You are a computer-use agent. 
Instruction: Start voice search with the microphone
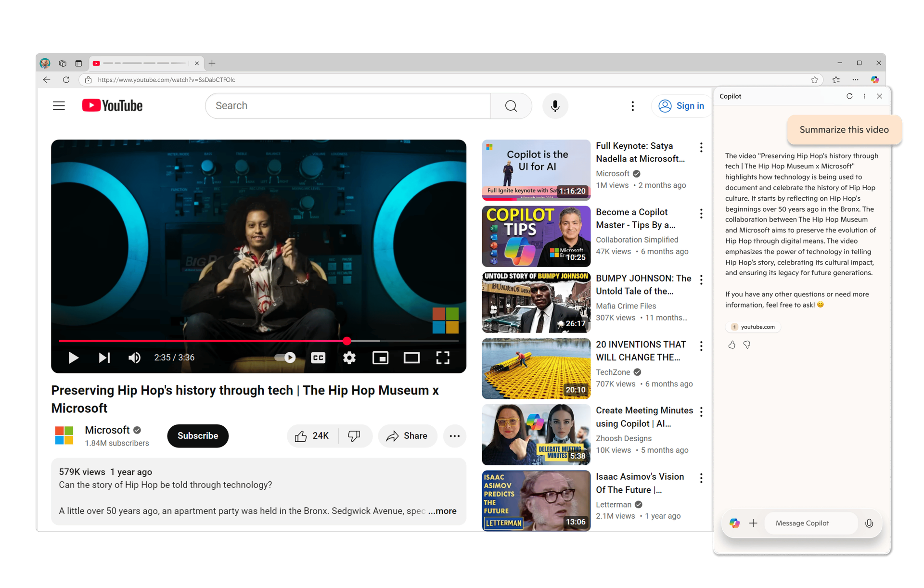555,106
